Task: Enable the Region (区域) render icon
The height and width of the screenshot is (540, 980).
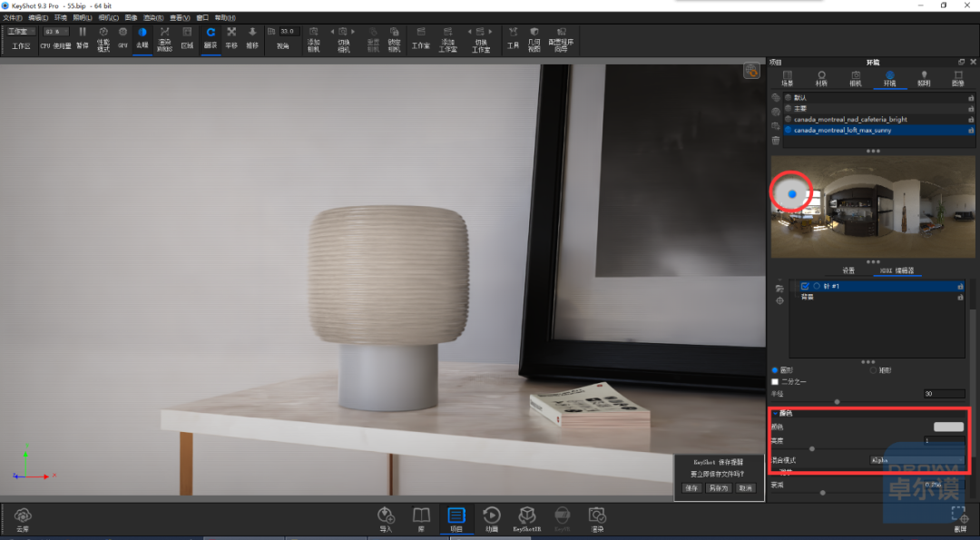Action: pos(187,33)
